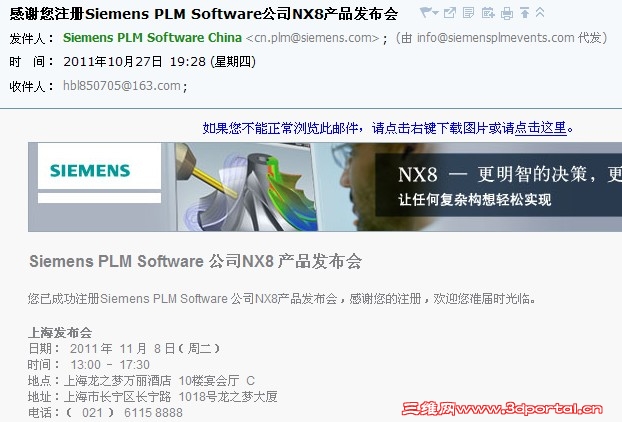Collapse the header with the double chevron

pyautogui.click(x=540, y=13)
